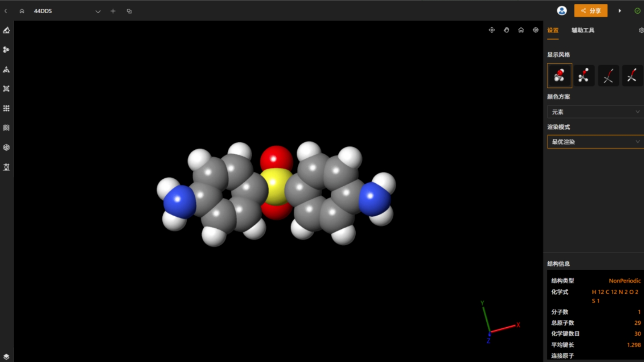
Task: Open the 颜色方案 color scheme dropdown
Action: [595, 112]
